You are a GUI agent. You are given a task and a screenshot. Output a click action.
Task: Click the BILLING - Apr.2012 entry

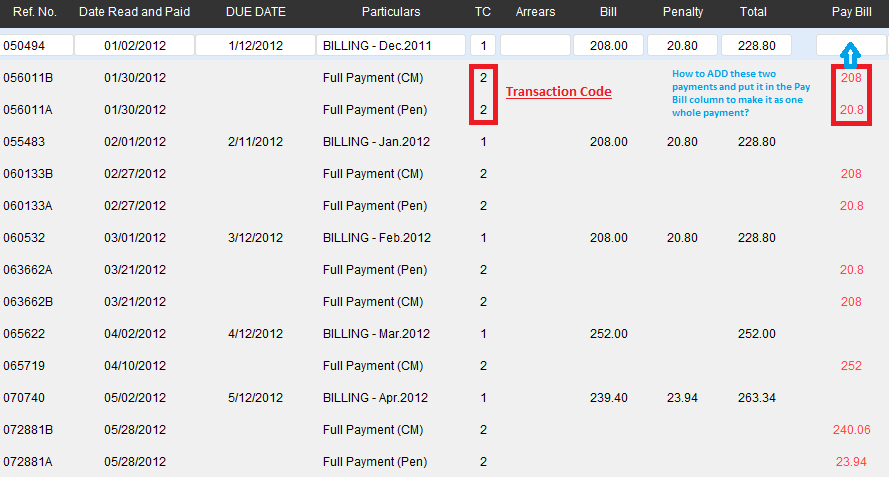tap(376, 398)
